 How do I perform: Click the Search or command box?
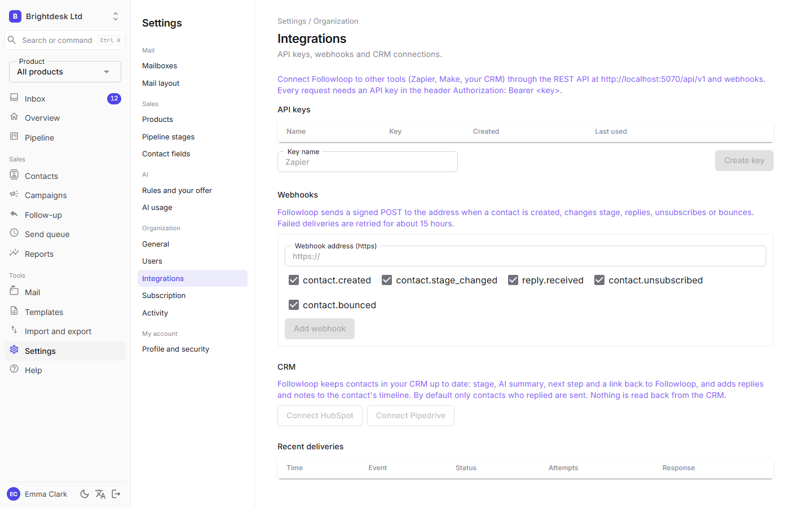(65, 40)
